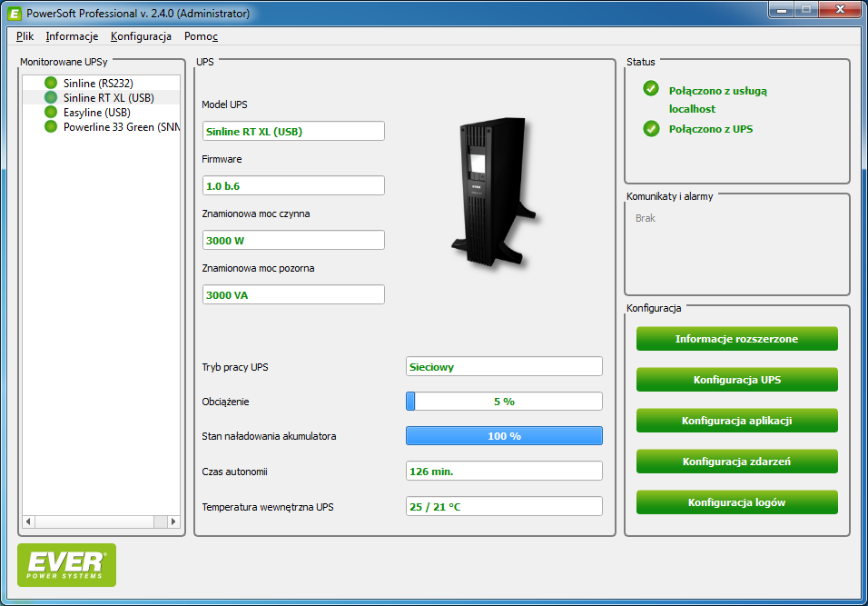Screen dimensions: 868x606
Task: Click the rated apparent power field 3000 VA
Action: point(293,294)
